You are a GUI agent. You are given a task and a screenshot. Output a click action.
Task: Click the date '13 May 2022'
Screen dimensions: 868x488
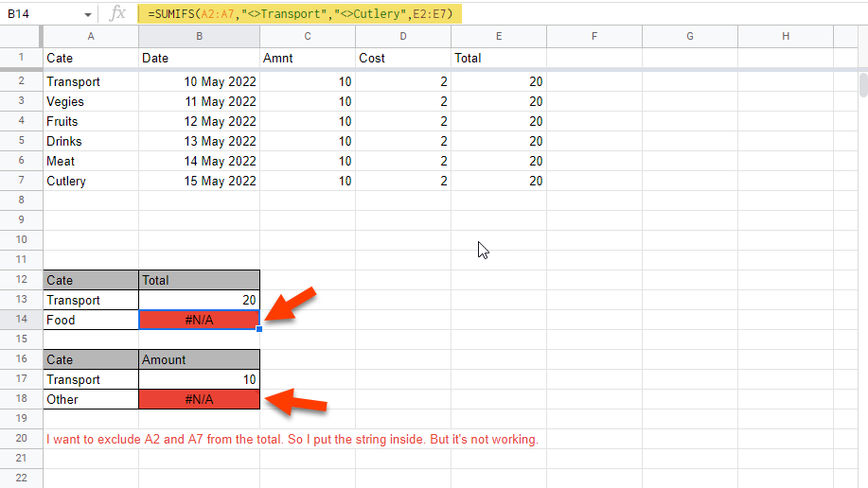(x=200, y=141)
